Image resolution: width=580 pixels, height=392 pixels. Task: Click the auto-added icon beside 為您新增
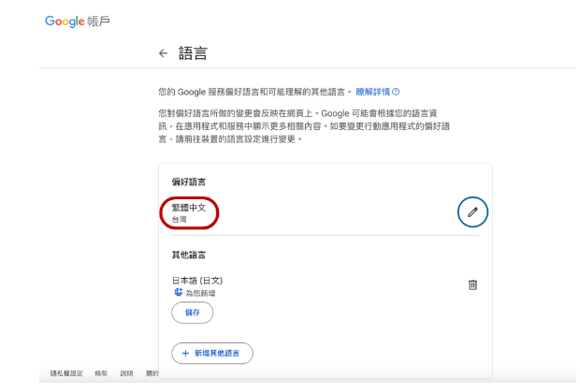coord(179,293)
